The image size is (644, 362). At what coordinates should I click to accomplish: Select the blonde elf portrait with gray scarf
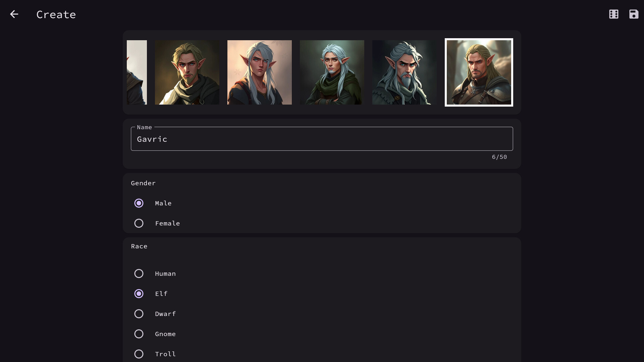click(187, 72)
